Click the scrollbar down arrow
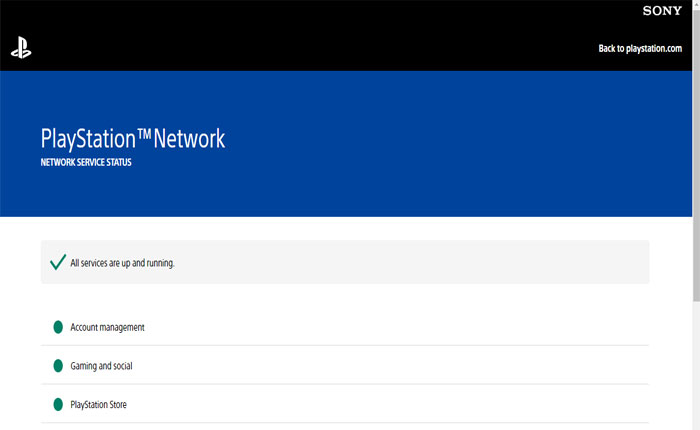This screenshot has width=700, height=430. [695, 424]
